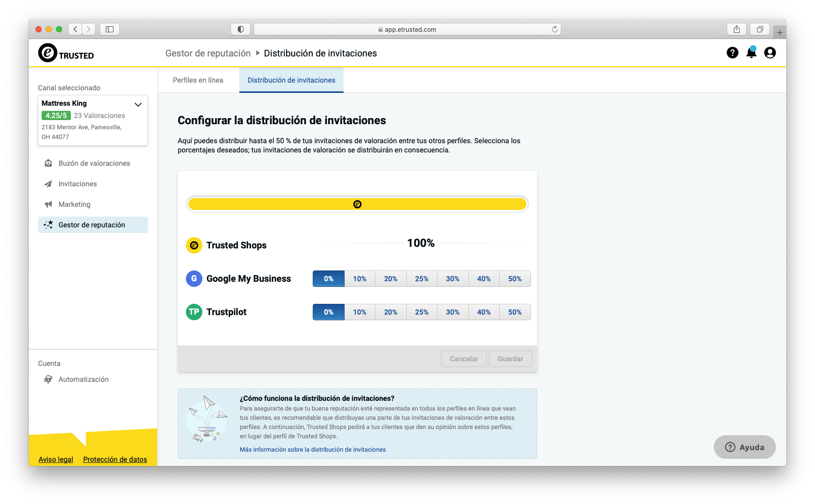This screenshot has width=815, height=504.
Task: Toggle Safari's sidebar button
Action: [x=109, y=29]
